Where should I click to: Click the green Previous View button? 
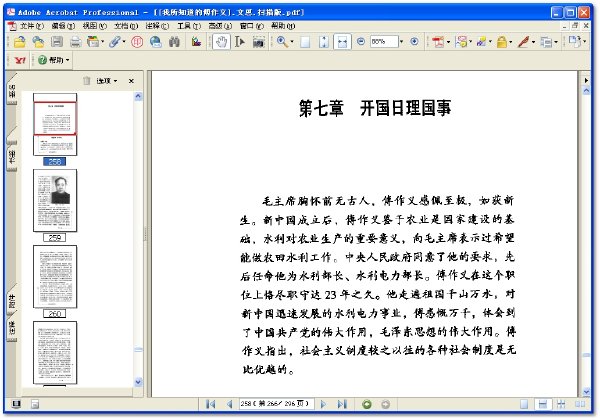click(367, 404)
